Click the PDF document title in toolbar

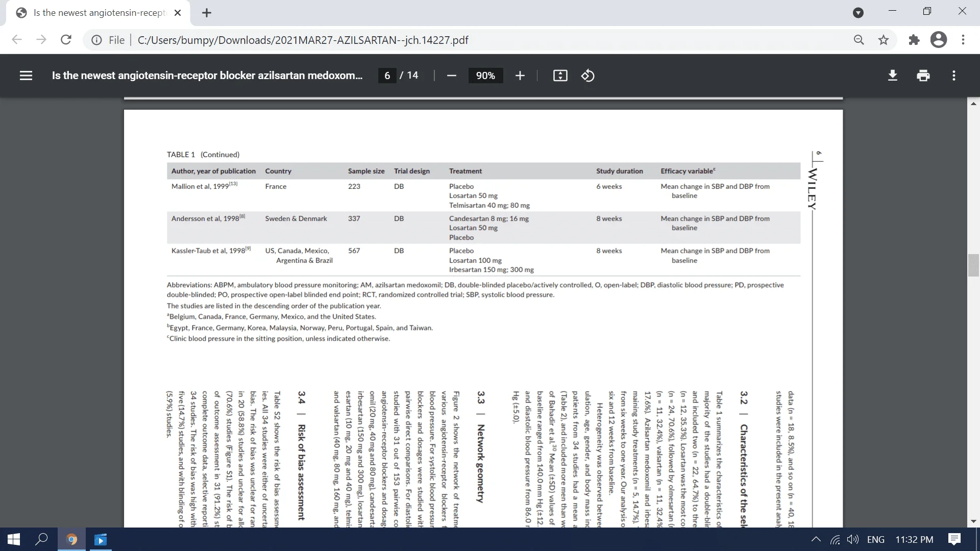pos(207,76)
